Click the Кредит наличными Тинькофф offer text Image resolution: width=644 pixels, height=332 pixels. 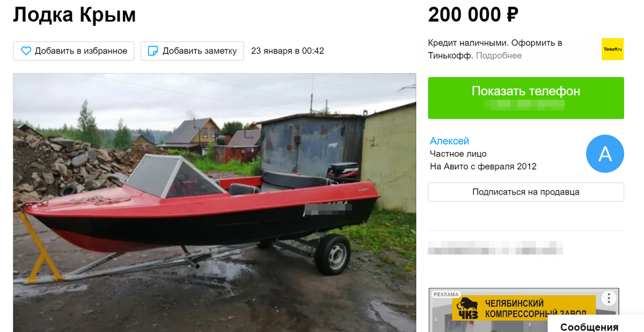pyautogui.click(x=495, y=49)
